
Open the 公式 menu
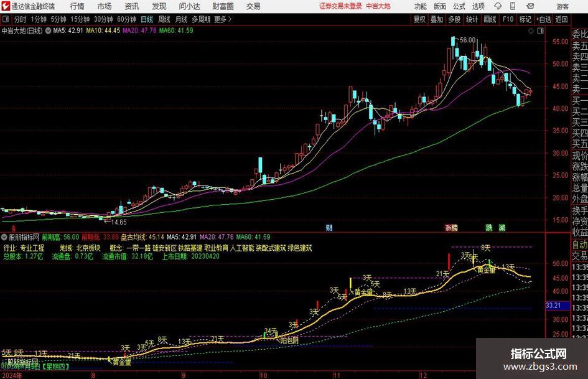point(459,6)
